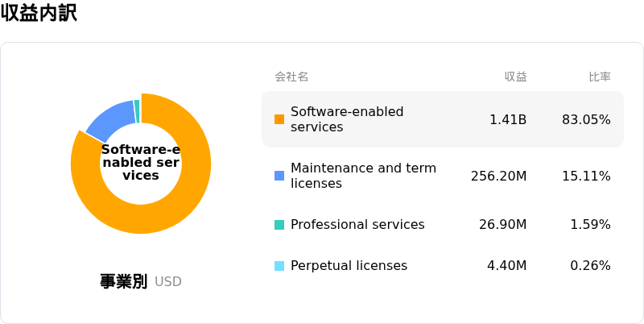Click the 会社名 column header
The width and height of the screenshot is (644, 324).
(291, 77)
